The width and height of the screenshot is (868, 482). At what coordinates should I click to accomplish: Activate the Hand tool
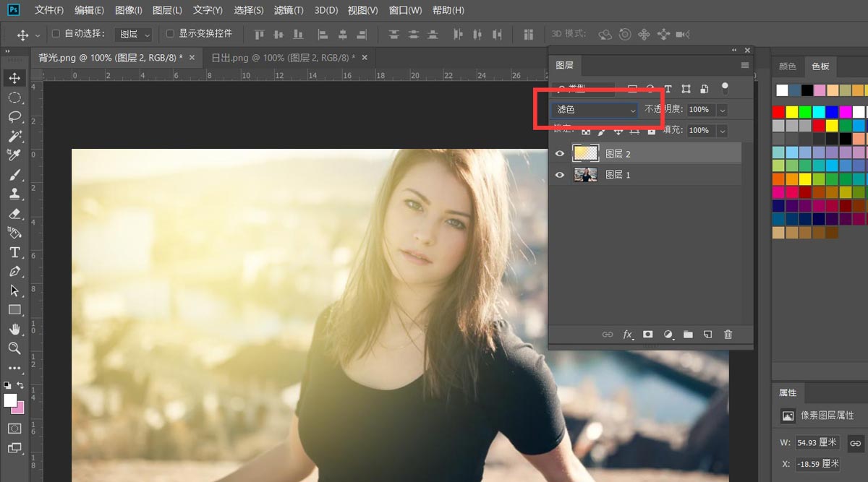click(x=14, y=330)
